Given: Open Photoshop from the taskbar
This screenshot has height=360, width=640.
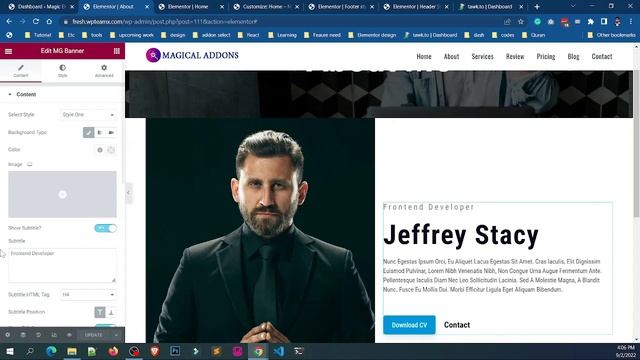Looking at the screenshot, I should pyautogui.click(x=175, y=351).
